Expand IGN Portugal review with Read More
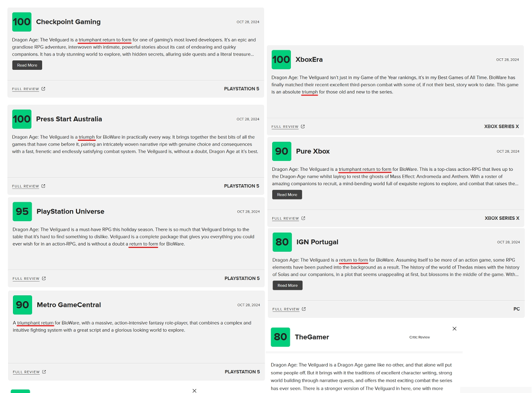The width and height of the screenshot is (532, 393). pos(288,285)
